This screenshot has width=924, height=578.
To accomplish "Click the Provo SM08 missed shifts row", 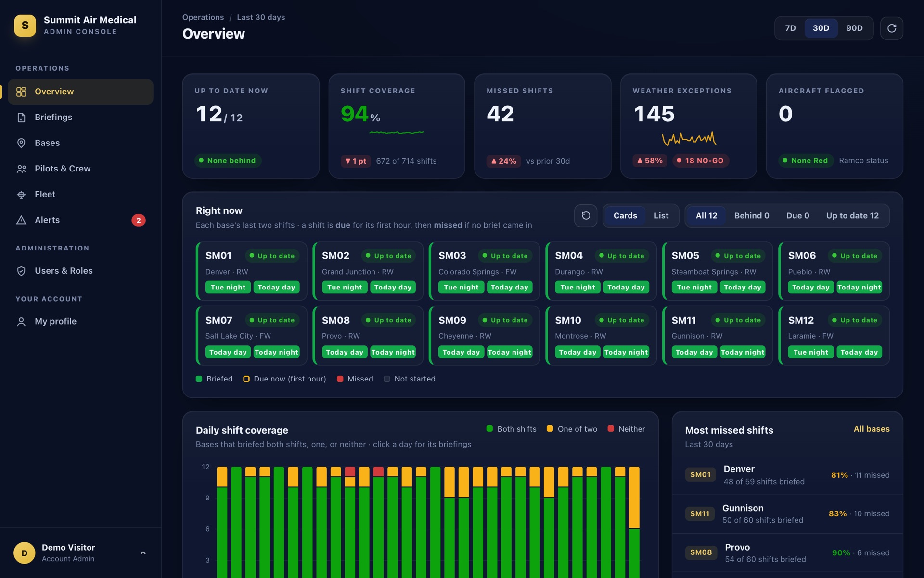I will point(787,553).
